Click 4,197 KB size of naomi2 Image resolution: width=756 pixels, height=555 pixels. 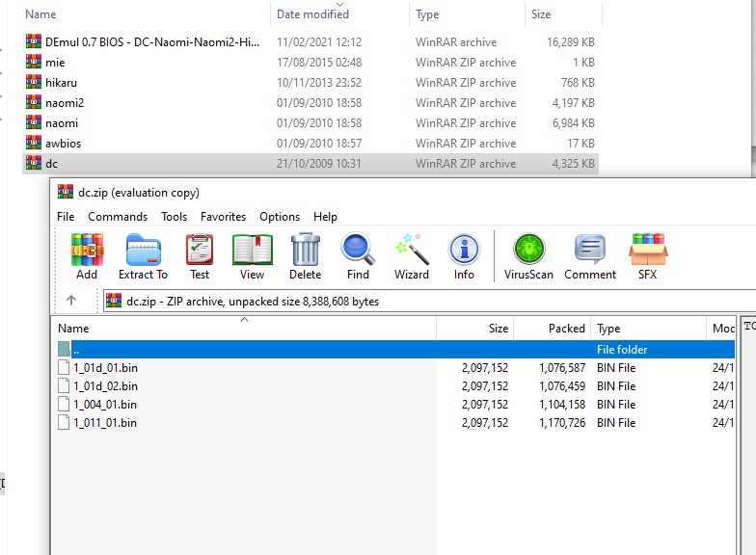[573, 103]
